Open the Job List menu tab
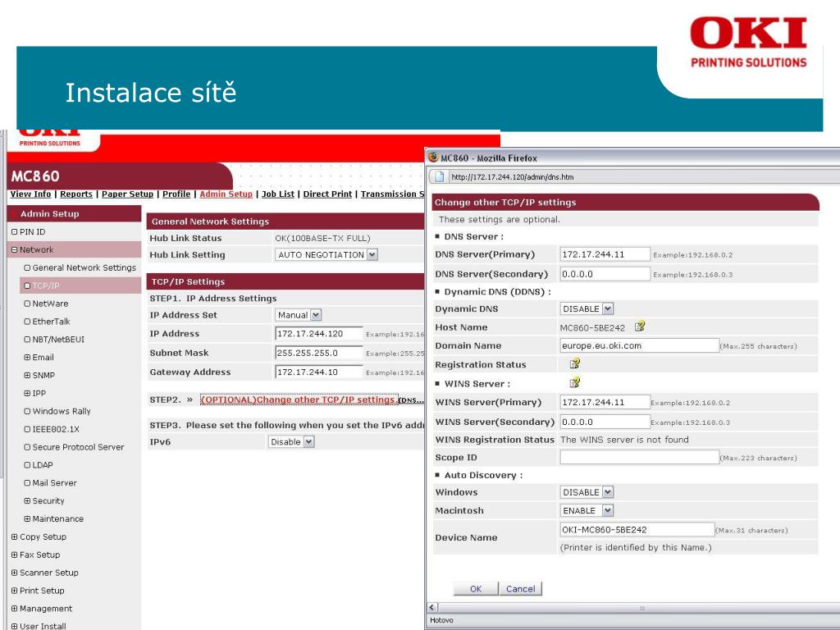This screenshot has width=840, height=630. 278,194
